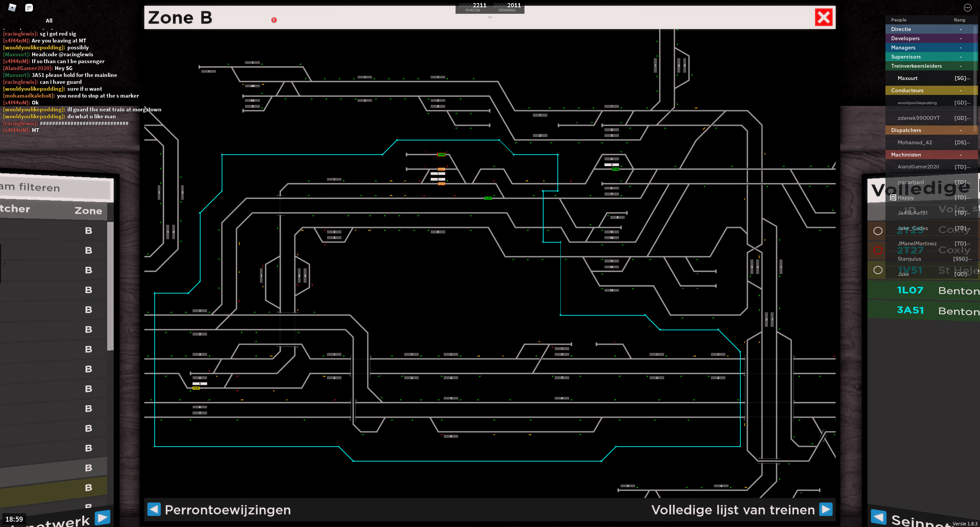The width and height of the screenshot is (980, 527).
Task: Close the Zone B map panel
Action: [x=823, y=18]
